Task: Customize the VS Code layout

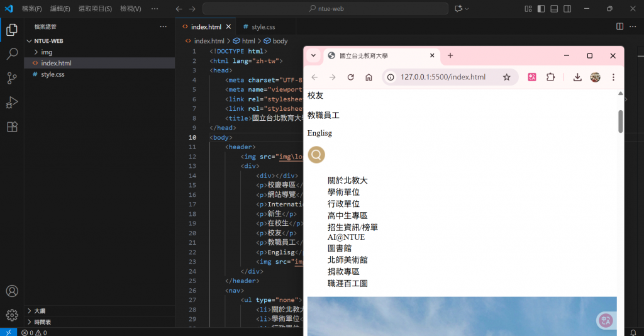Action: [528, 9]
